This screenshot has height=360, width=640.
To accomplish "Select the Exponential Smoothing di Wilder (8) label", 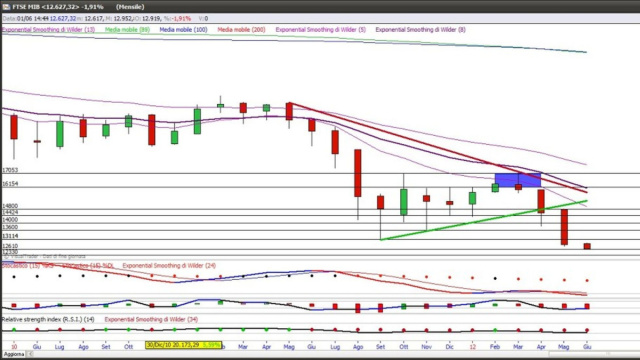I will [420, 29].
